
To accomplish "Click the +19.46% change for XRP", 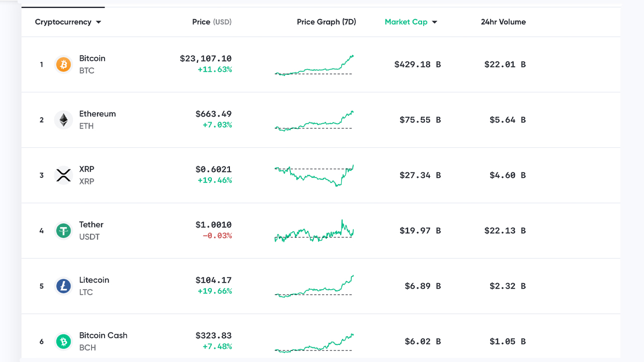I will 215,180.
